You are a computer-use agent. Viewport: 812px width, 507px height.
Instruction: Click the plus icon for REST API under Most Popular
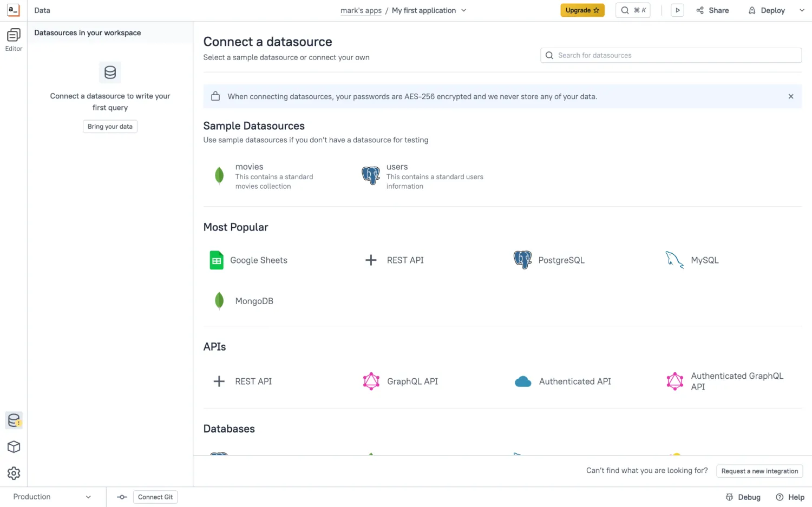coord(371,260)
